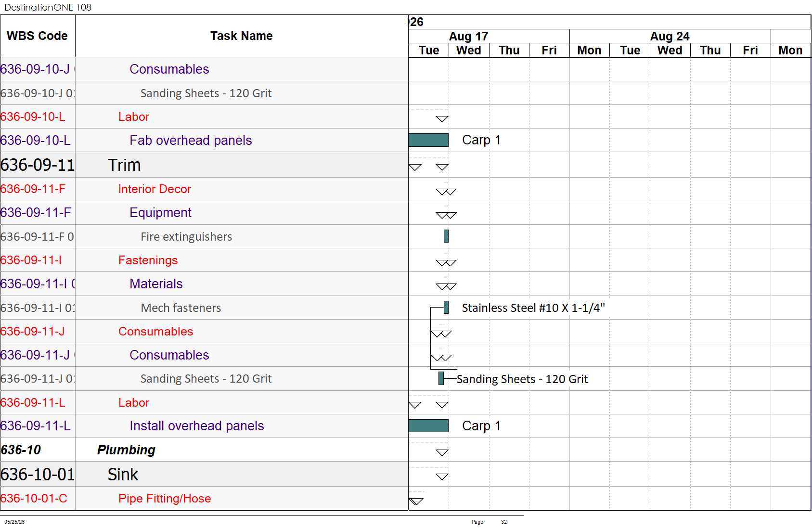The image size is (812, 528).
Task: Select the Install overhead panels task name
Action: [196, 425]
